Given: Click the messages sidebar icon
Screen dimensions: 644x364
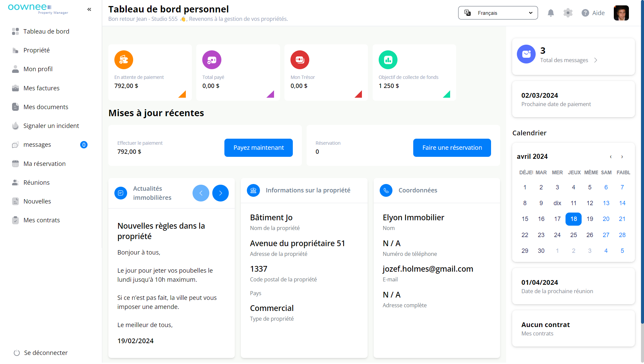Looking at the screenshot, I should point(15,144).
